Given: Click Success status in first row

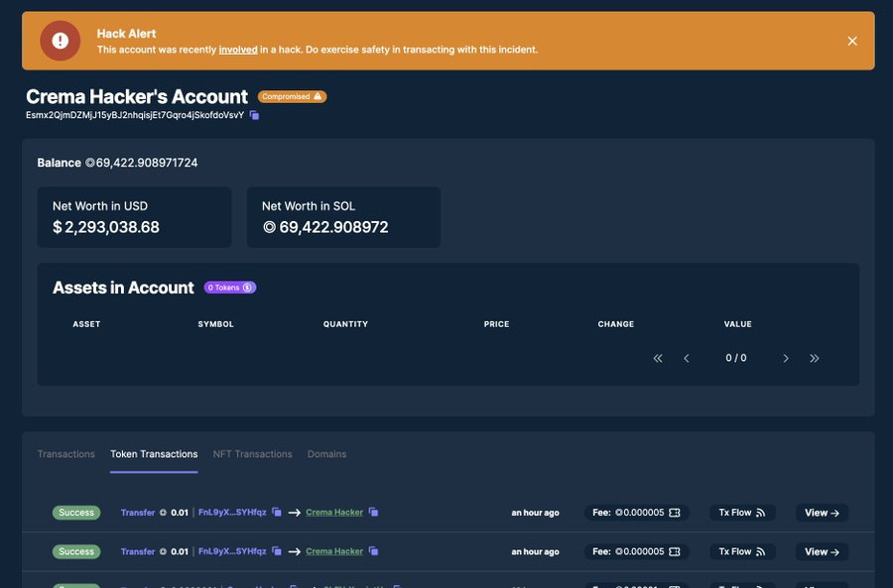Looking at the screenshot, I should click(76, 513).
